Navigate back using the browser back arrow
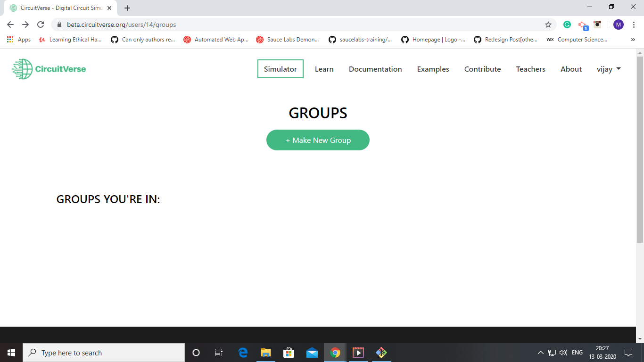The image size is (644, 362). (10, 25)
